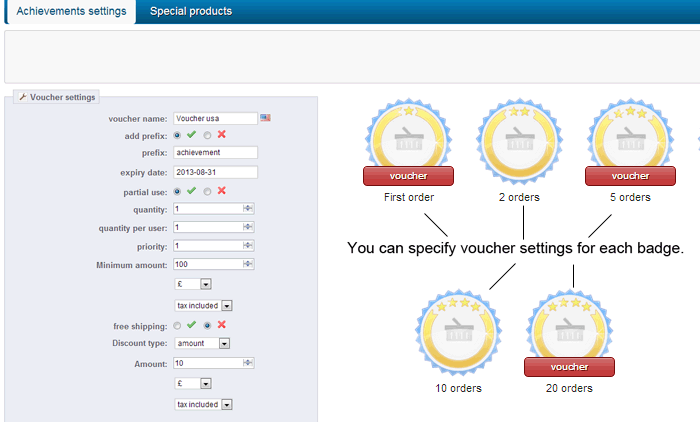Click the voucher button under First order

(408, 176)
